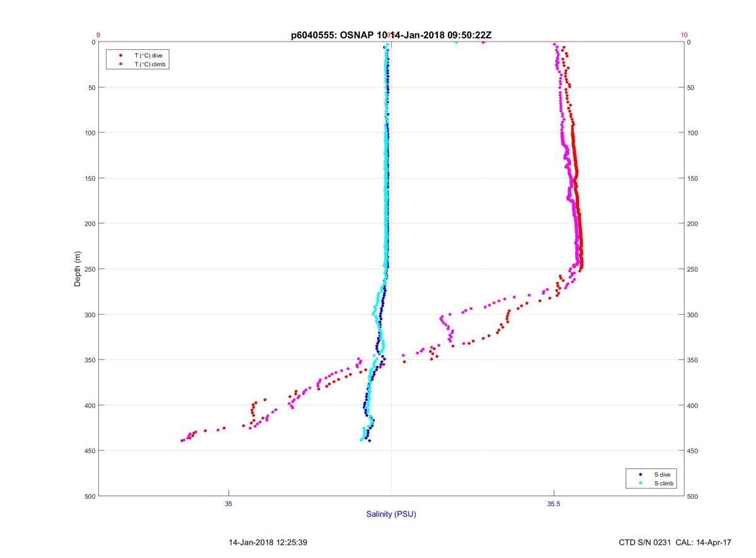Click the '200' tick on left depth axis
This screenshot has height=558, width=756.
pos(89,224)
